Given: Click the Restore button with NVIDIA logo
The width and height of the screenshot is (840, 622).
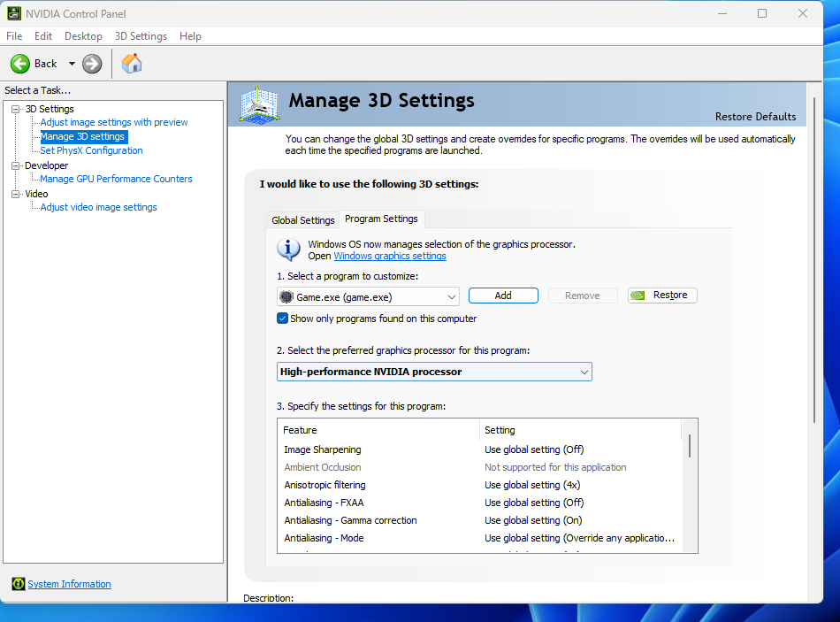Looking at the screenshot, I should [662, 296].
